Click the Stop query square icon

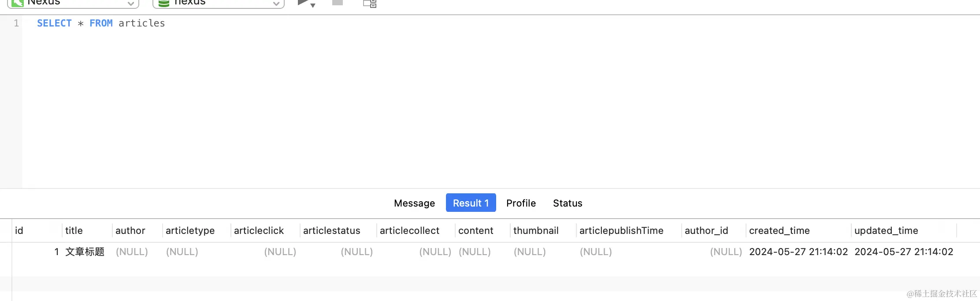click(x=338, y=3)
